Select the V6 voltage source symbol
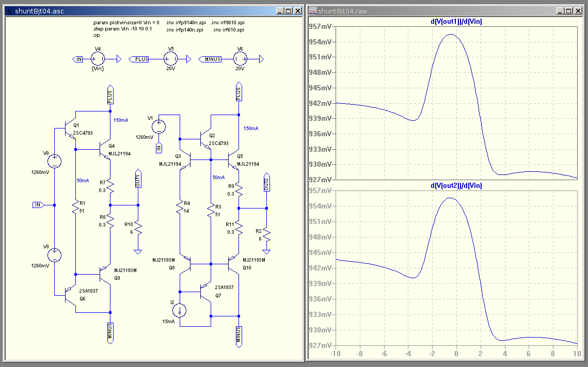Screen dimensions: 588x367 240,59
